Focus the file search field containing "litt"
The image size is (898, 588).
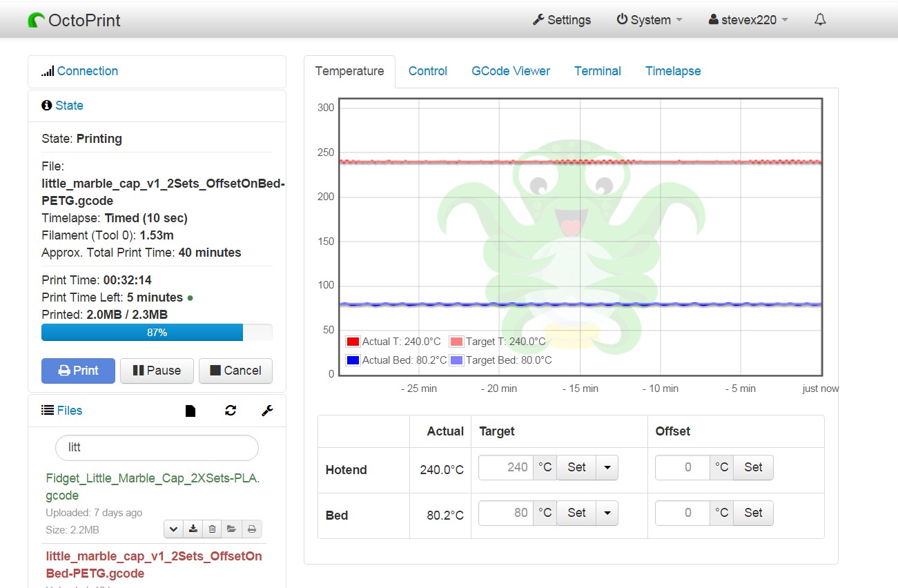[x=157, y=447]
